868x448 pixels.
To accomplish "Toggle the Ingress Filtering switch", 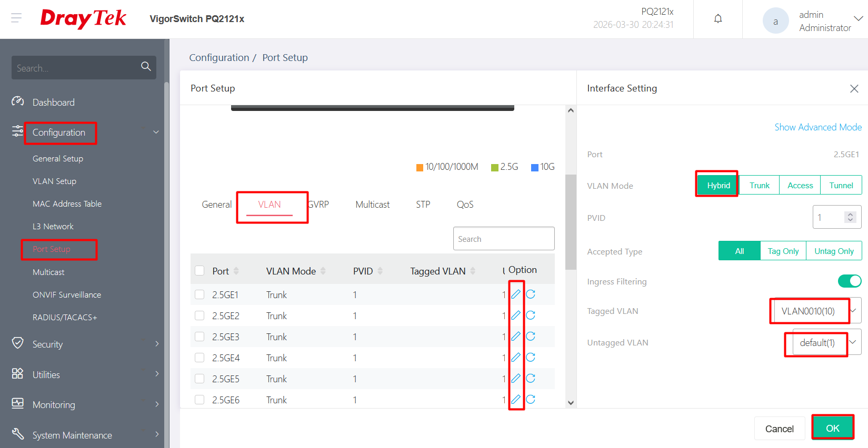I will point(849,281).
